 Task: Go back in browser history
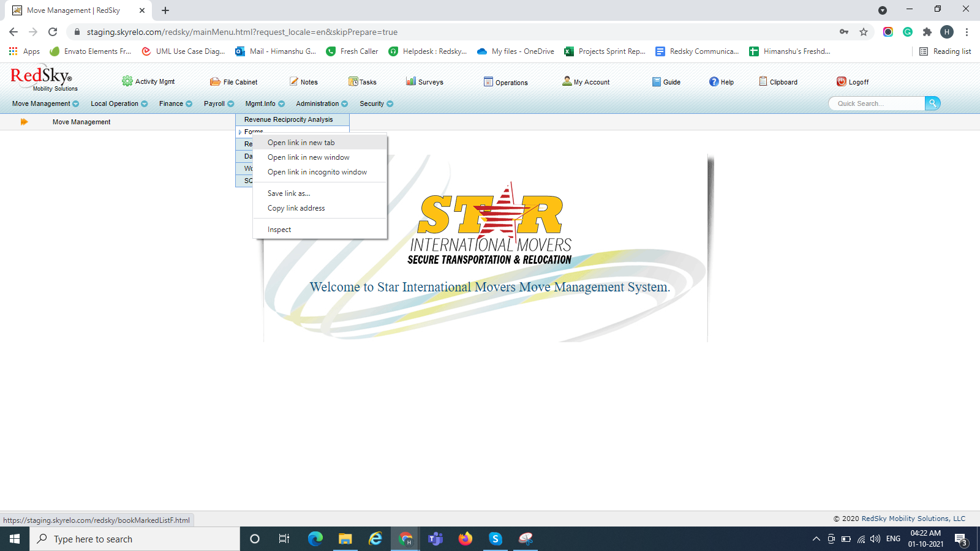point(13,32)
